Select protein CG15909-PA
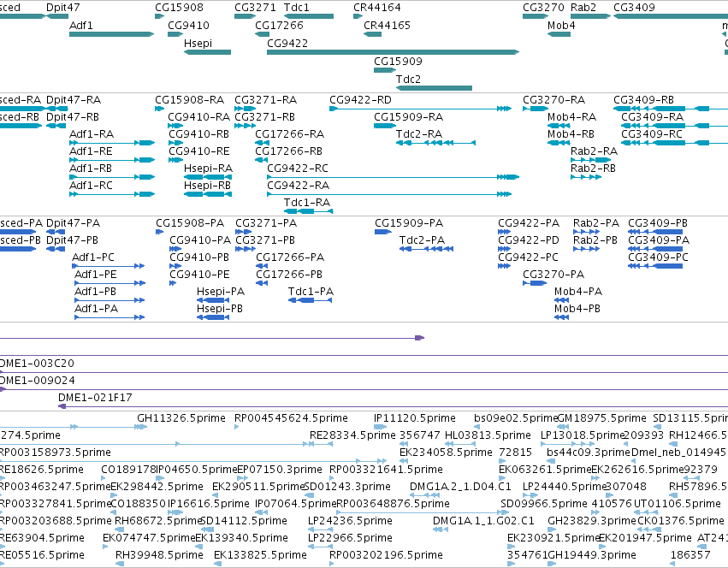 pyautogui.click(x=383, y=232)
